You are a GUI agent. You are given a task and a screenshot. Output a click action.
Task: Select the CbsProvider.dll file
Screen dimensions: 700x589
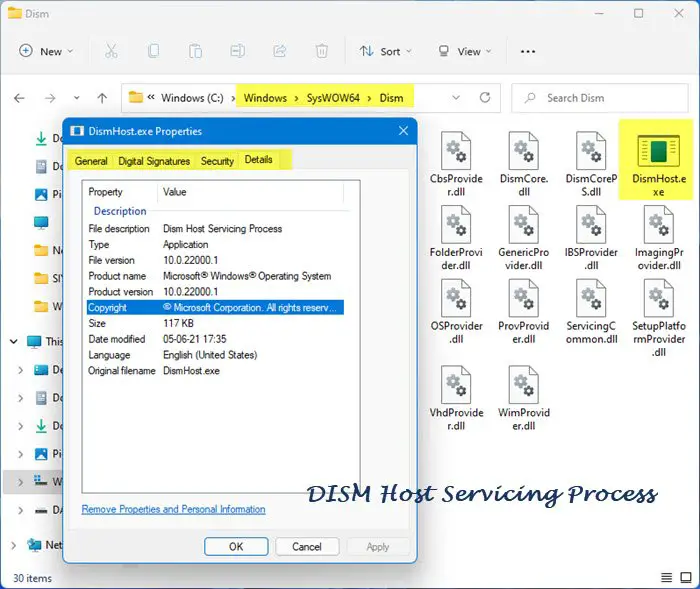pyautogui.click(x=456, y=164)
